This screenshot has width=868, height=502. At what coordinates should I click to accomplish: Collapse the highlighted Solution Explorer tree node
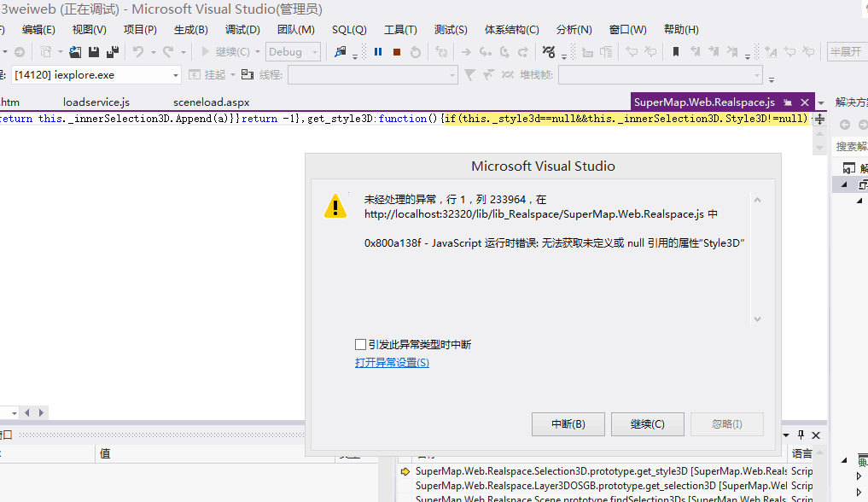coord(844,184)
